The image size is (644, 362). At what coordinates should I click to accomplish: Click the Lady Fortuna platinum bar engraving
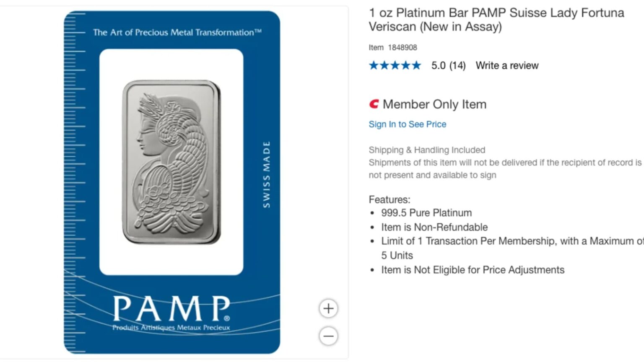[x=171, y=162]
